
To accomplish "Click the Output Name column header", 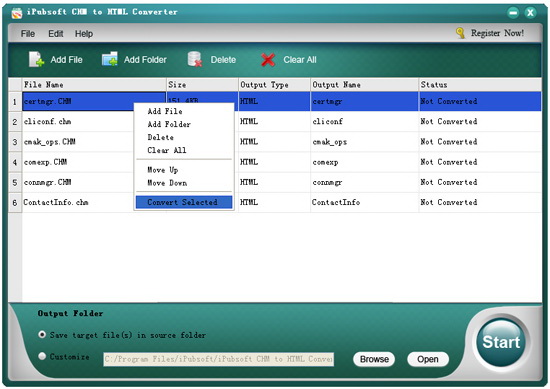I will point(364,85).
